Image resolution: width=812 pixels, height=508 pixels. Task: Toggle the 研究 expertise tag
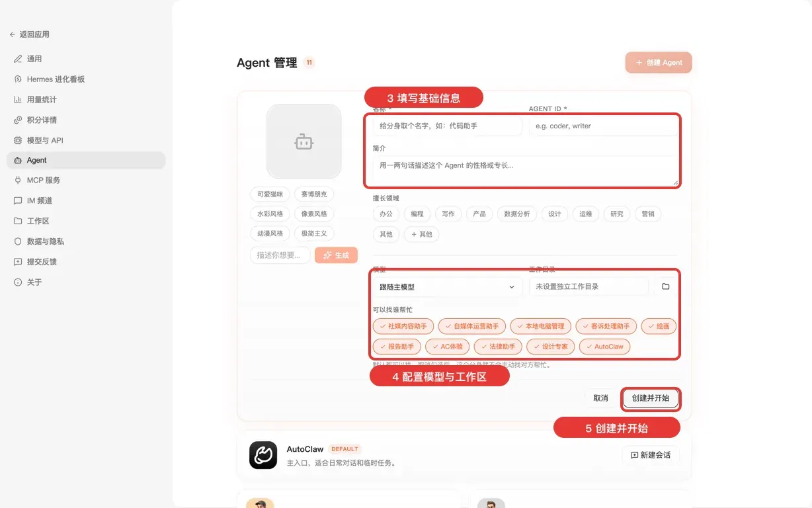(617, 214)
